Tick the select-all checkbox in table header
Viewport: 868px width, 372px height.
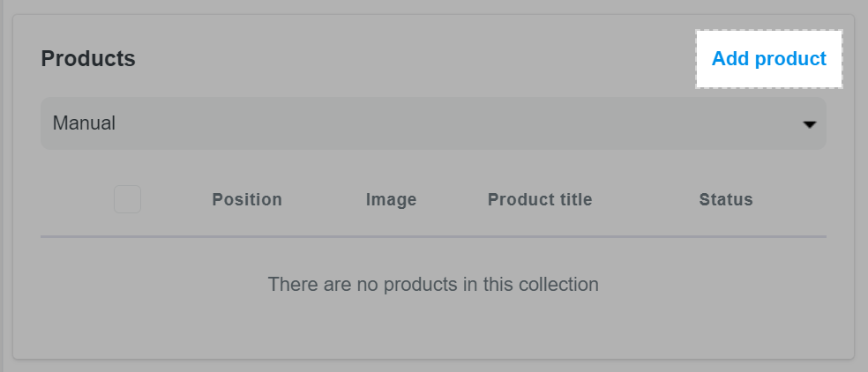click(127, 199)
